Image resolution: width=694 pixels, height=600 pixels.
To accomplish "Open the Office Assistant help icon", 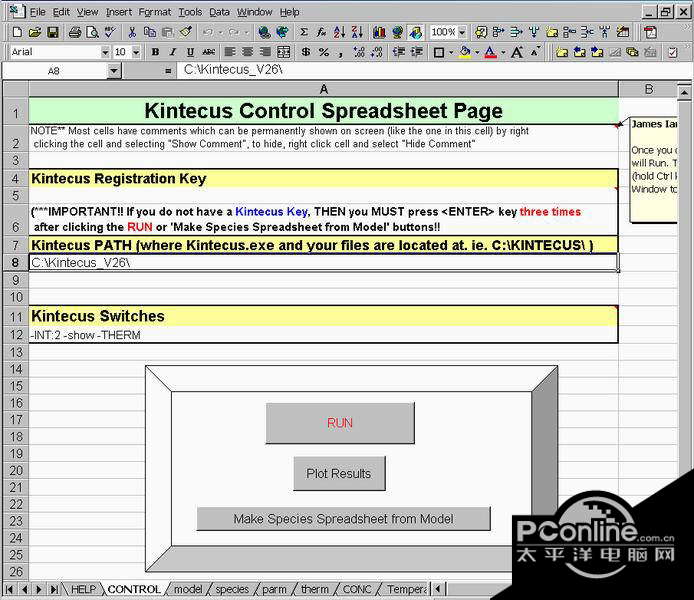I will click(481, 32).
